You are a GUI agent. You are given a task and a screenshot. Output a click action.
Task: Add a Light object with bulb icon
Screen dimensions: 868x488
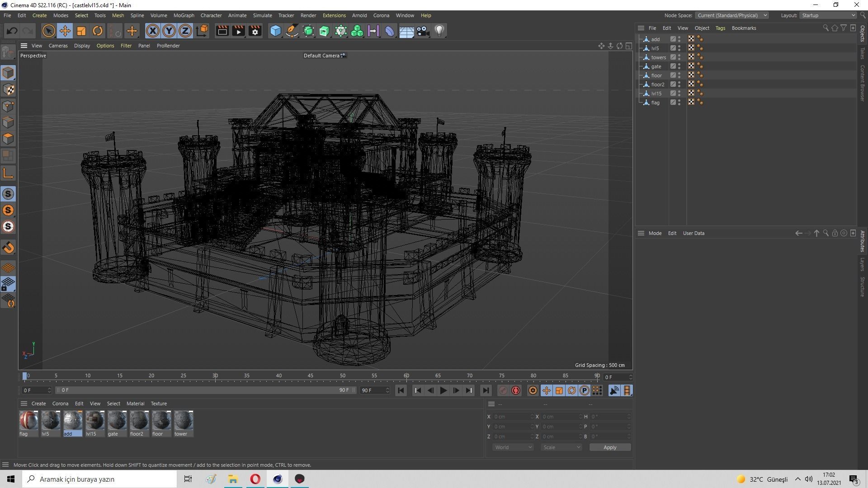pos(439,31)
